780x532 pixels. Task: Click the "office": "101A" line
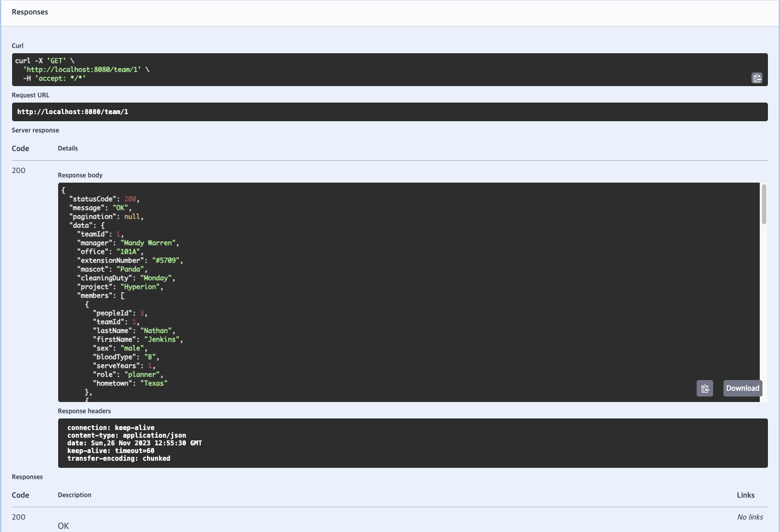tap(110, 252)
